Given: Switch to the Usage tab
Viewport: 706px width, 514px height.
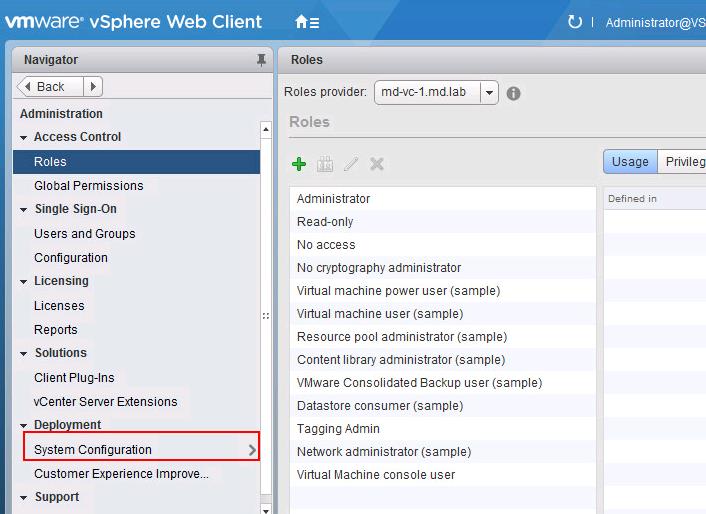Looking at the screenshot, I should 630,162.
